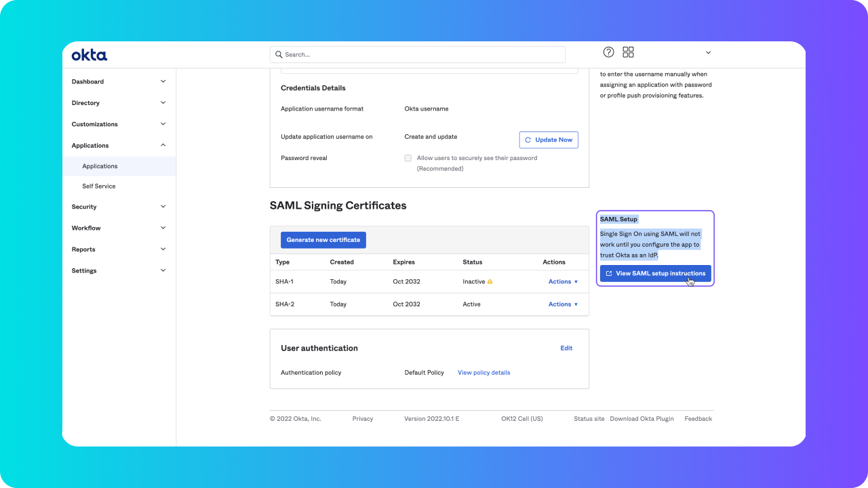Open the Customizations sidebar item
Viewport: 868px width, 488px height.
(119, 124)
